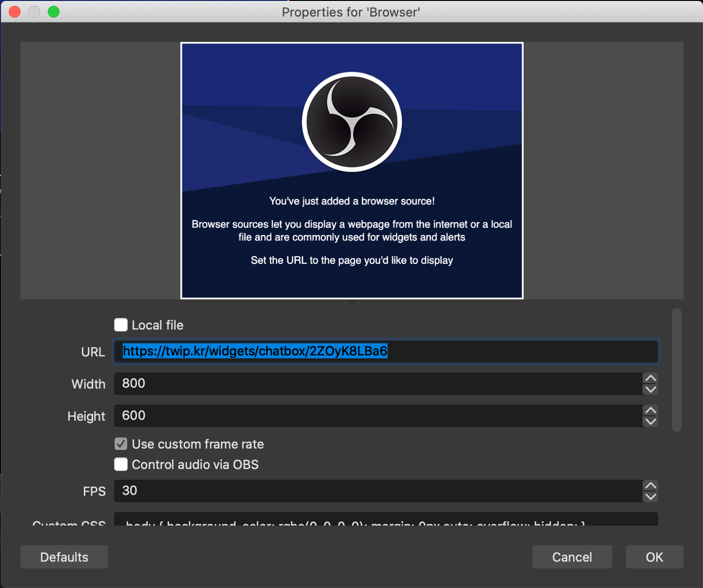The height and width of the screenshot is (588, 703).
Task: Confirm properties with OK button
Action: click(654, 557)
